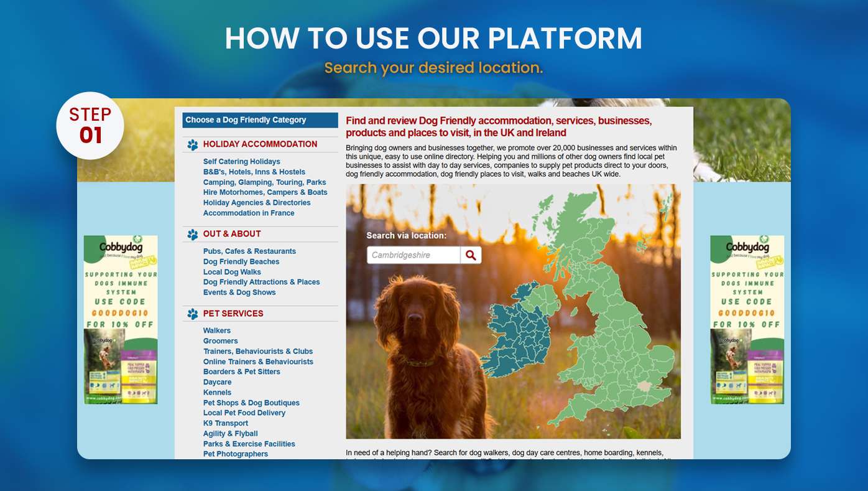Open Trainers, Behaviourists & Clubs link
The height and width of the screenshot is (491, 868).
click(x=258, y=352)
